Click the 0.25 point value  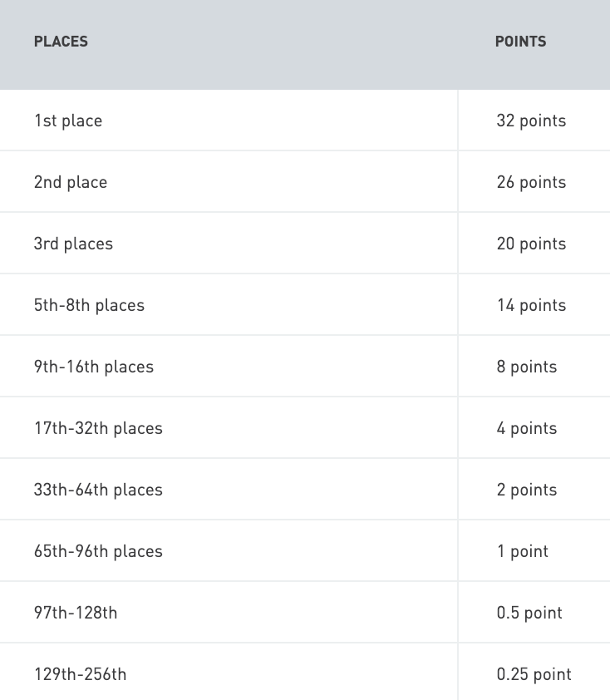coord(534,674)
